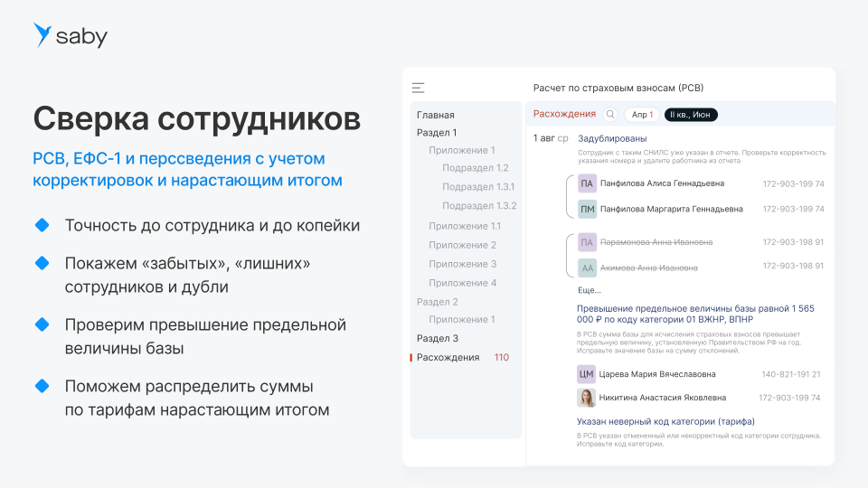Open Раздел 1 in the sidebar
Image resolution: width=868 pixels, height=488 pixels.
click(x=437, y=133)
